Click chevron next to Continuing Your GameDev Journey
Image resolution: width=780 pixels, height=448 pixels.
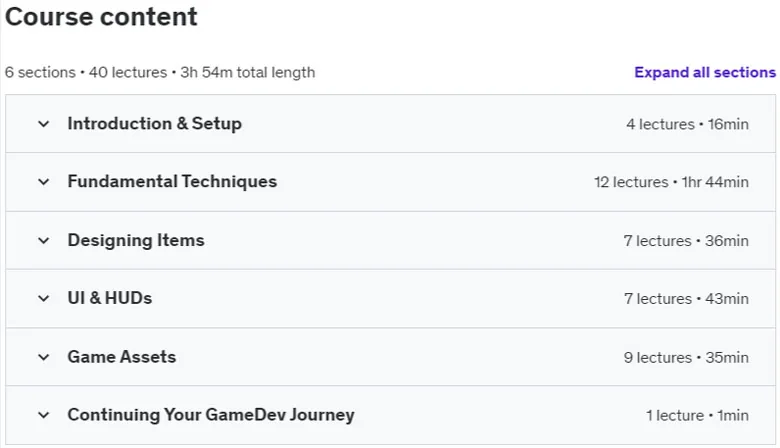tap(44, 415)
